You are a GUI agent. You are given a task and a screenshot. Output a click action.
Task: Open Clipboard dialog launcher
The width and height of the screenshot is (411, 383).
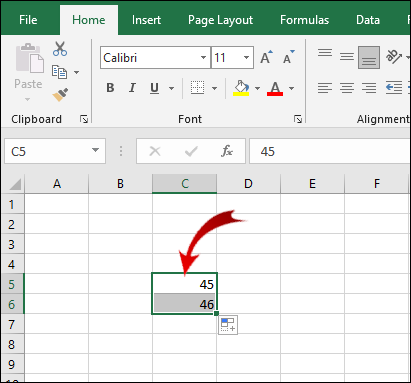click(x=84, y=119)
